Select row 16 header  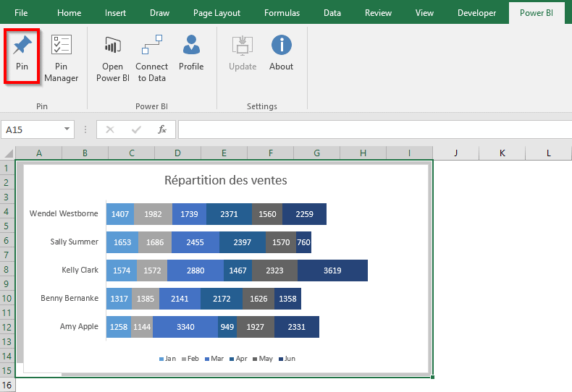(7, 385)
